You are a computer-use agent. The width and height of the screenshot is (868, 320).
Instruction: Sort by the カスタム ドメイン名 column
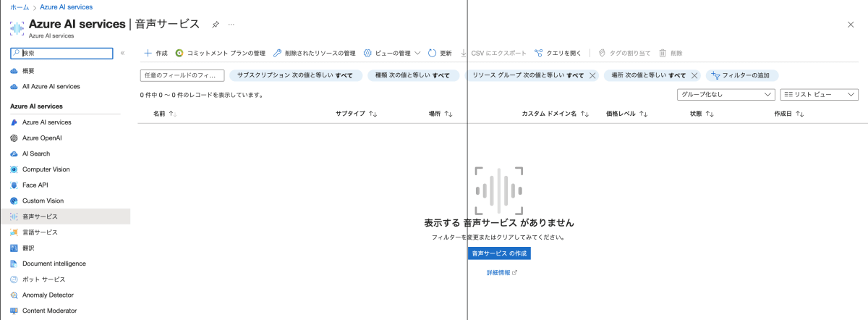point(556,114)
